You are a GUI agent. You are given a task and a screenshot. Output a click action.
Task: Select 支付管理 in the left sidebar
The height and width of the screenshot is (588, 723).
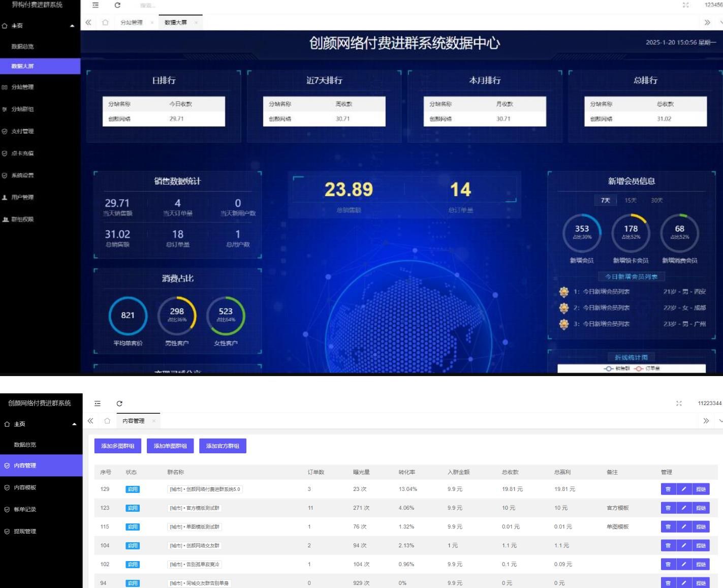tap(22, 131)
